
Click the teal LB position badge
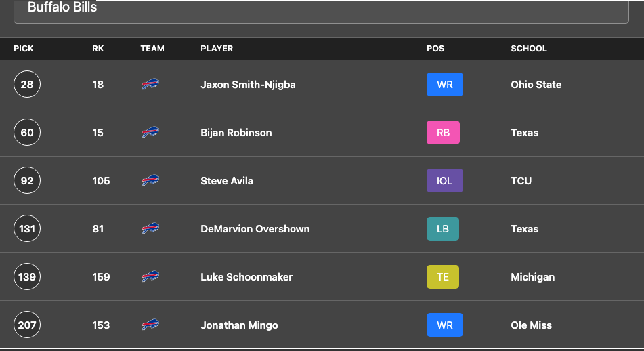coord(443,228)
